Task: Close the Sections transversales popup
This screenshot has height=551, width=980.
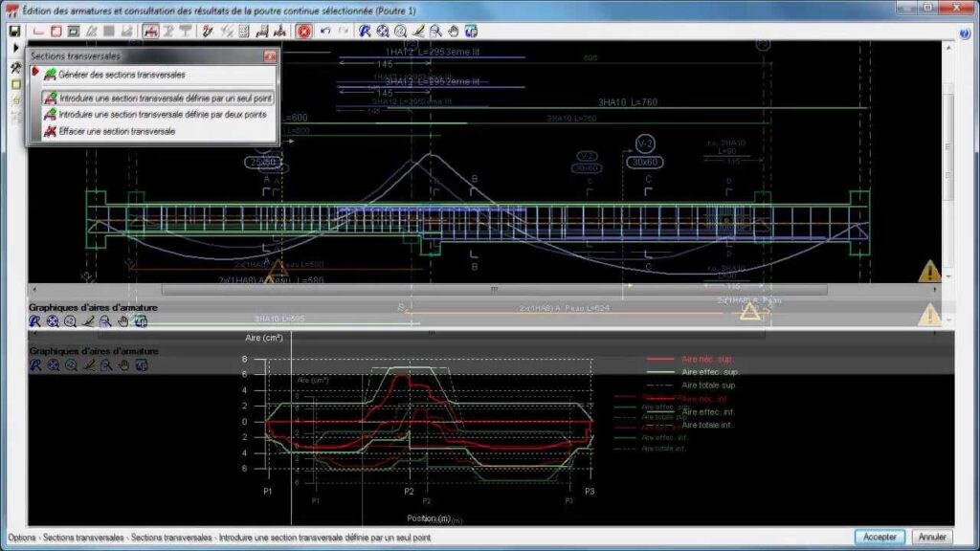Action: pos(269,56)
